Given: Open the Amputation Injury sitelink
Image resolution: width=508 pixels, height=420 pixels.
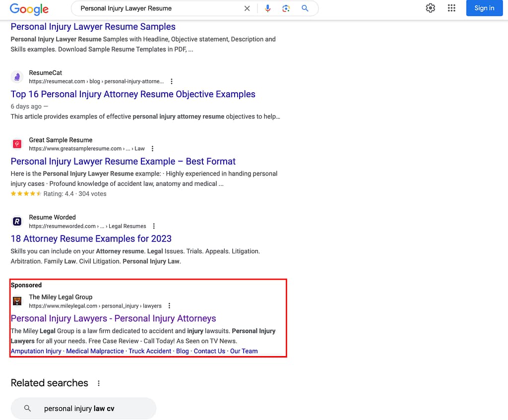Looking at the screenshot, I should pos(36,351).
